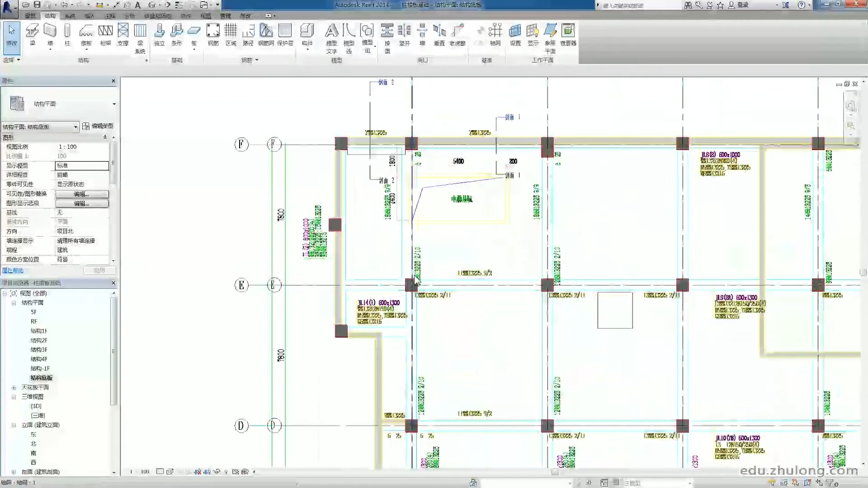The width and height of the screenshot is (868, 488).
Task: Choose the Wall/strip foundation (条形) tool
Action: (177, 35)
